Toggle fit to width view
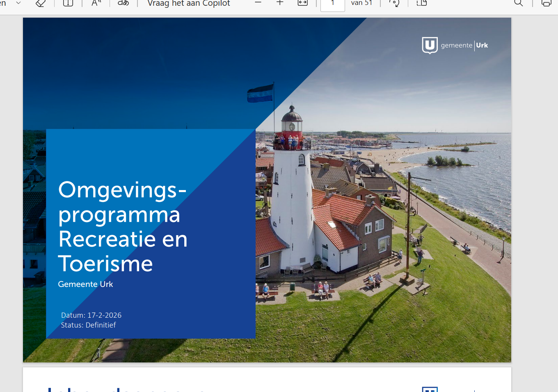558x392 pixels. click(x=302, y=3)
